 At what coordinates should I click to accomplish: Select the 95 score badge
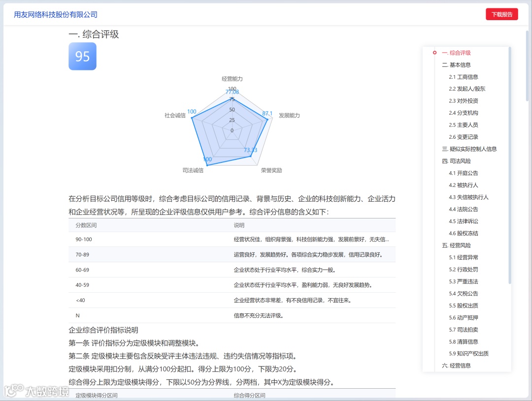tap(82, 56)
